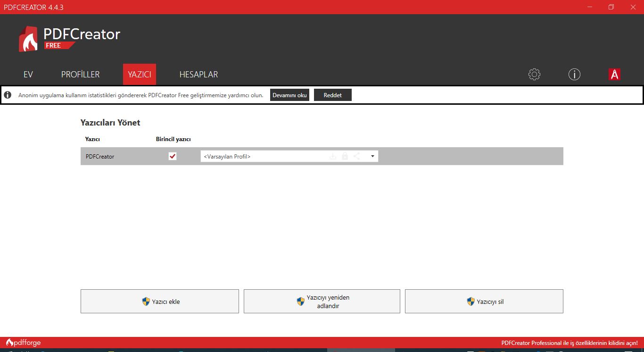
Task: Click the download icon in profile box
Action: click(333, 156)
